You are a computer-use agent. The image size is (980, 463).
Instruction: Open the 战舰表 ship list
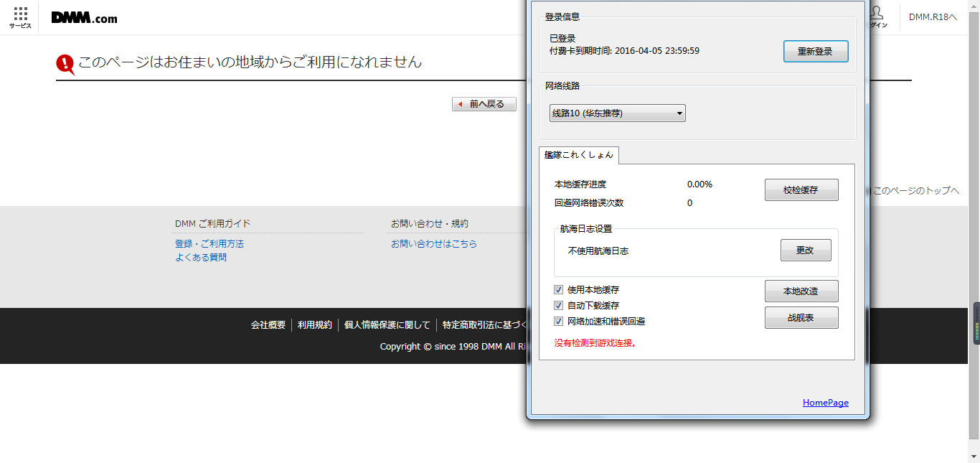tap(801, 317)
